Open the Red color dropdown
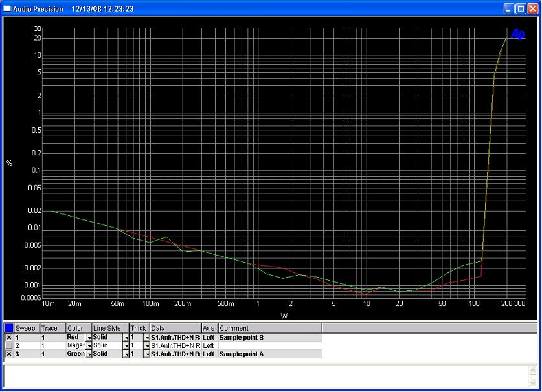The height and width of the screenshot is (392, 542). pos(88,338)
